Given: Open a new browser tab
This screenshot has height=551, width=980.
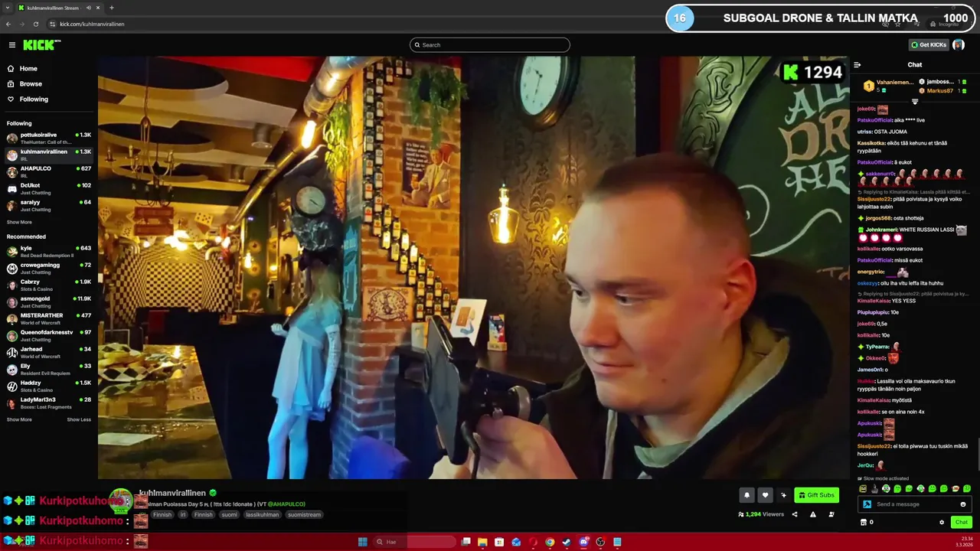Looking at the screenshot, I should [x=112, y=8].
